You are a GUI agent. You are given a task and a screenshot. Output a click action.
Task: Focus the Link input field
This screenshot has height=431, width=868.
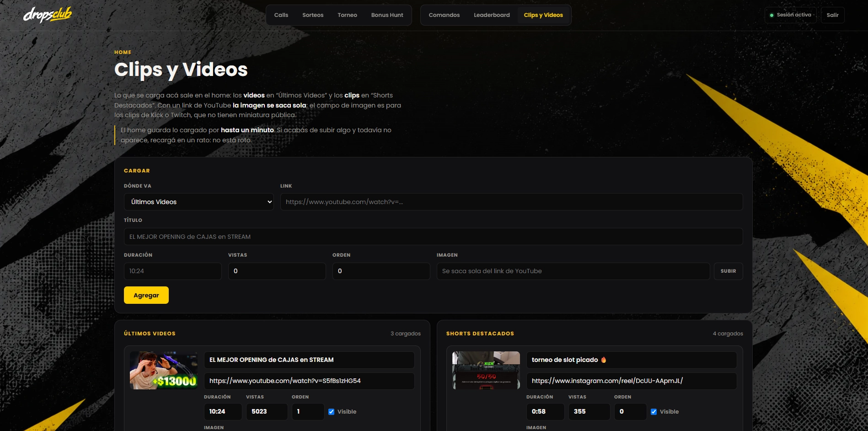pyautogui.click(x=511, y=202)
